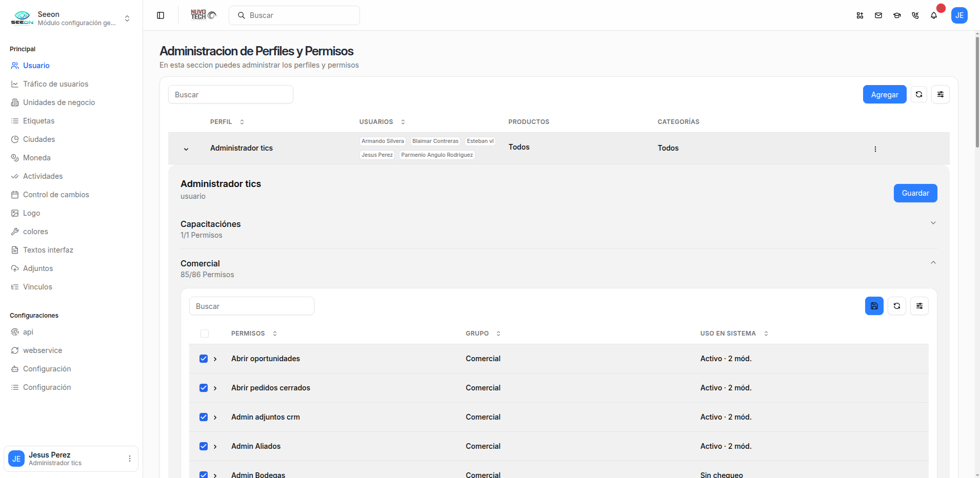The height and width of the screenshot is (478, 980).
Task: Click the Seeon eye logo
Action: pyautogui.click(x=22, y=18)
